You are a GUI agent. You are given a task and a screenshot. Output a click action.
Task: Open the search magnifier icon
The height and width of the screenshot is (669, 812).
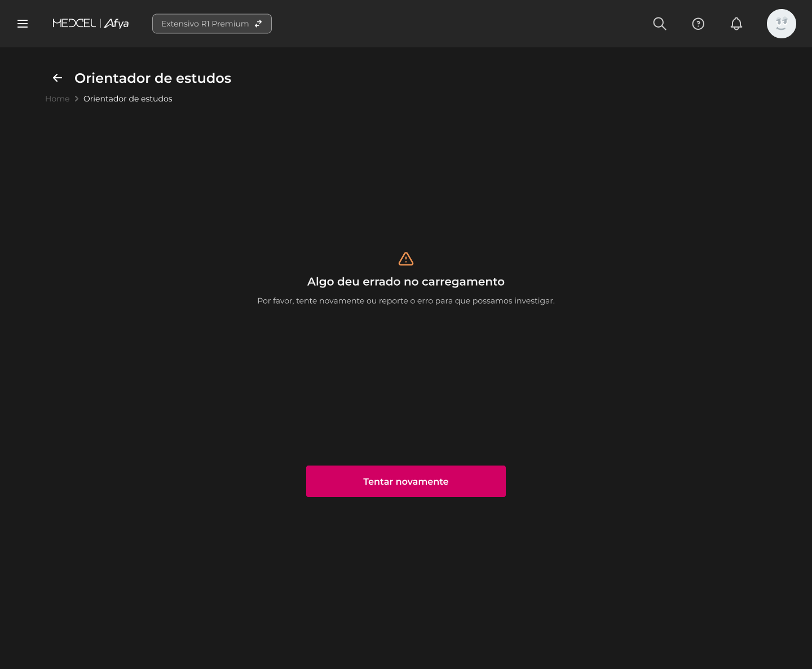(659, 24)
